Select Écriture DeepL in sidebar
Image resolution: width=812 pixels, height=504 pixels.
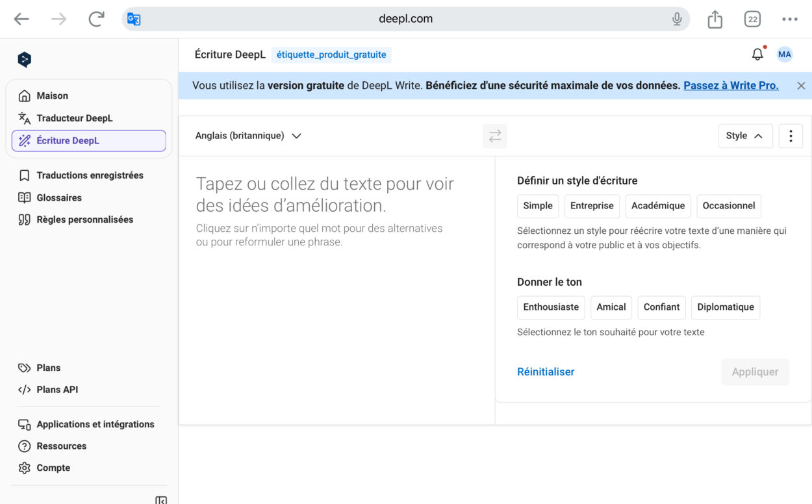click(89, 140)
